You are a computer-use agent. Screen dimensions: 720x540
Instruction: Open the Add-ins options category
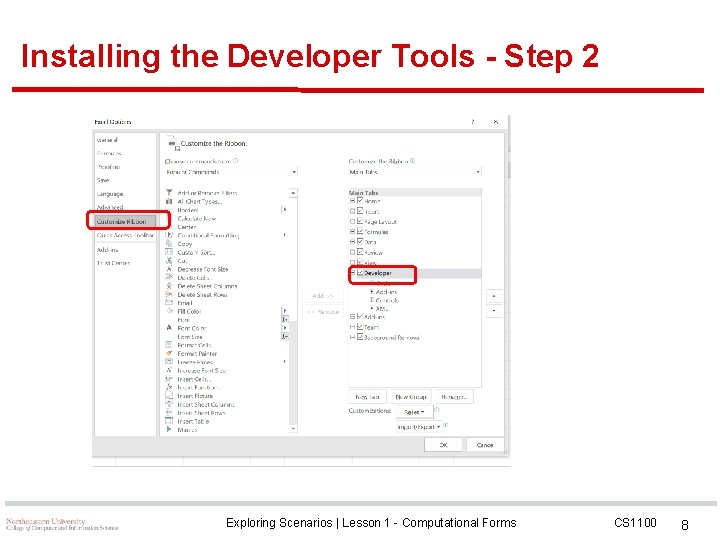point(107,250)
